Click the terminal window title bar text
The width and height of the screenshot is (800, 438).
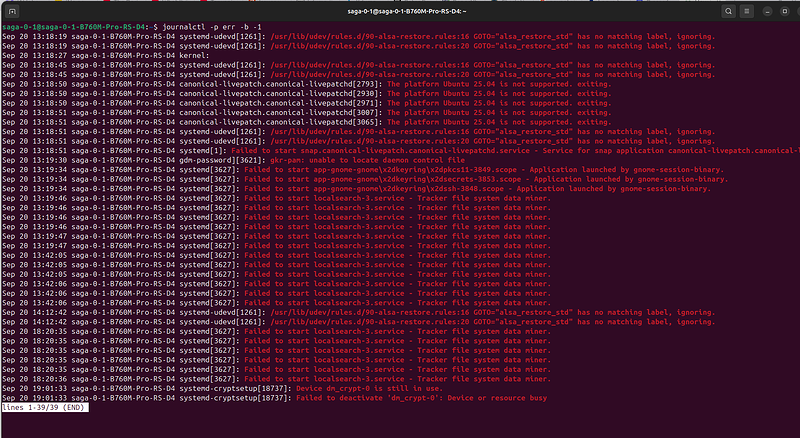400,8
